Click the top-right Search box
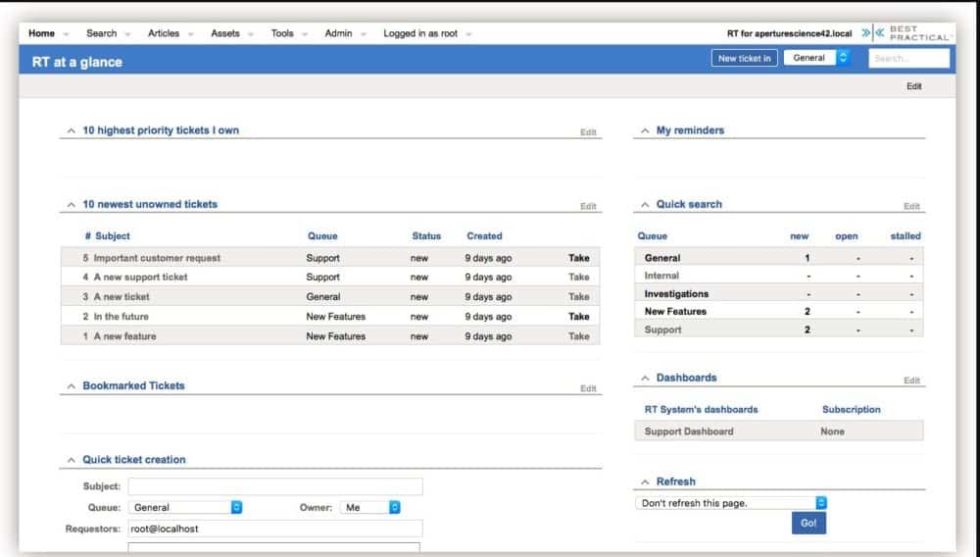This screenshot has height=557, width=980. [908, 58]
